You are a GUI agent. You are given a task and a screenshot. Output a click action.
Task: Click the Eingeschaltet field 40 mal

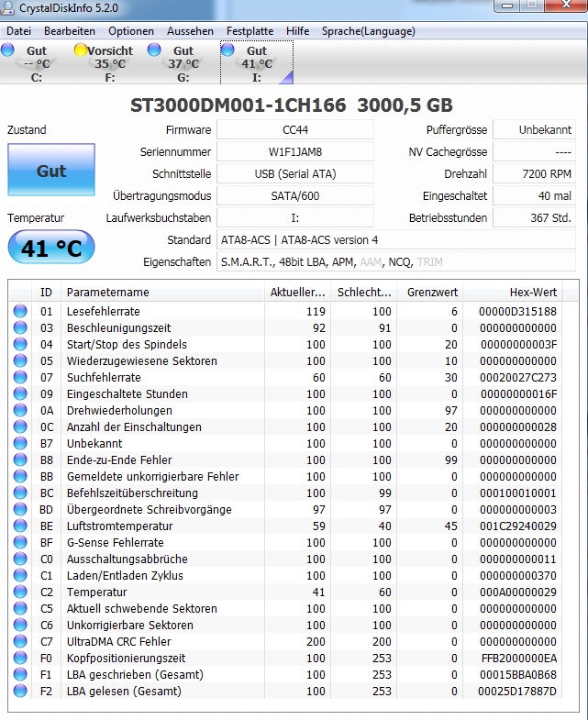(x=534, y=196)
